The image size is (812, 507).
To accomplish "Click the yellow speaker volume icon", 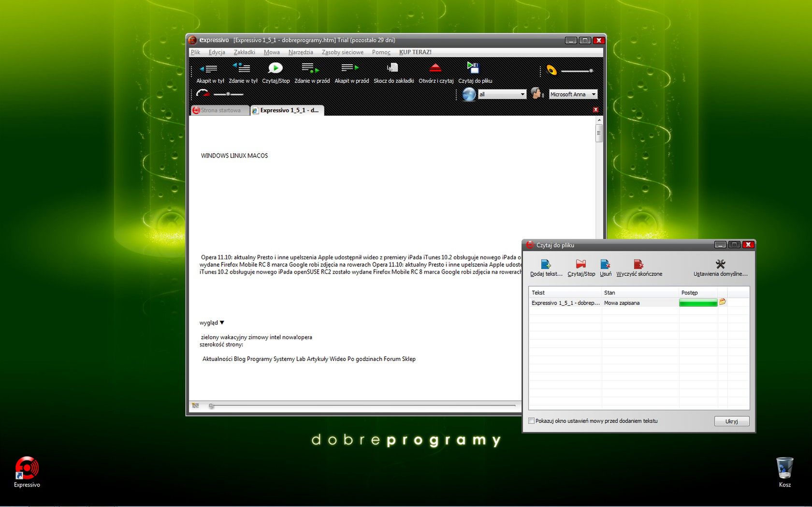I will pyautogui.click(x=551, y=70).
